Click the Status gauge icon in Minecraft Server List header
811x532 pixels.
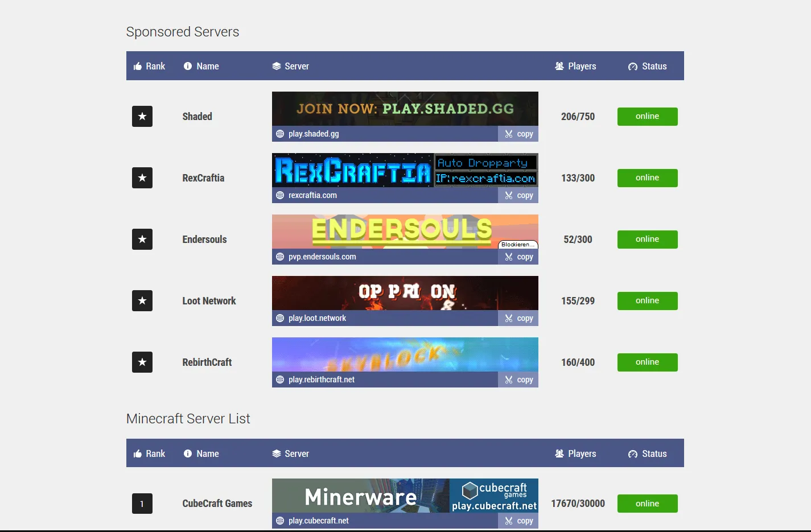[633, 454]
